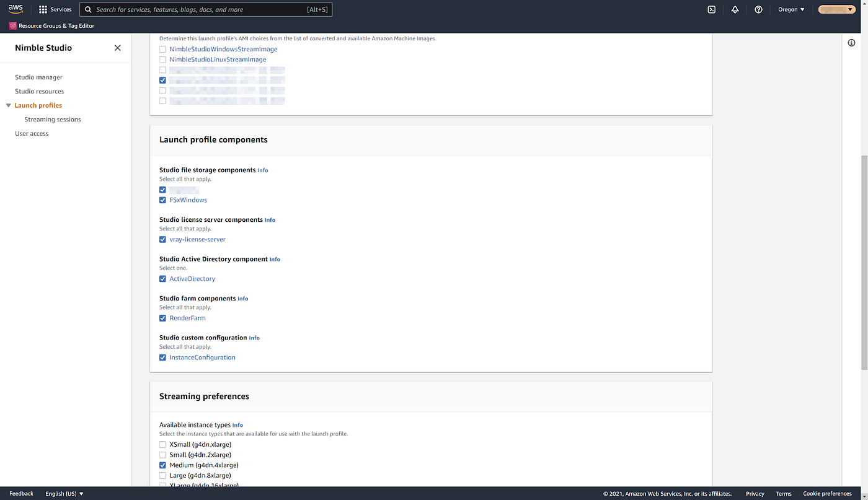868x500 pixels.
Task: Uncheck the vray-license-server checkbox
Action: pyautogui.click(x=162, y=239)
